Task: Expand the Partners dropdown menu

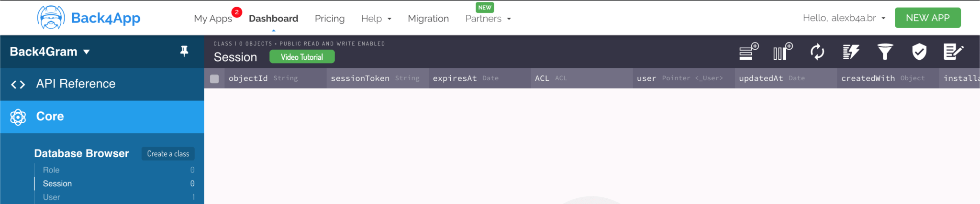Action: [488, 19]
